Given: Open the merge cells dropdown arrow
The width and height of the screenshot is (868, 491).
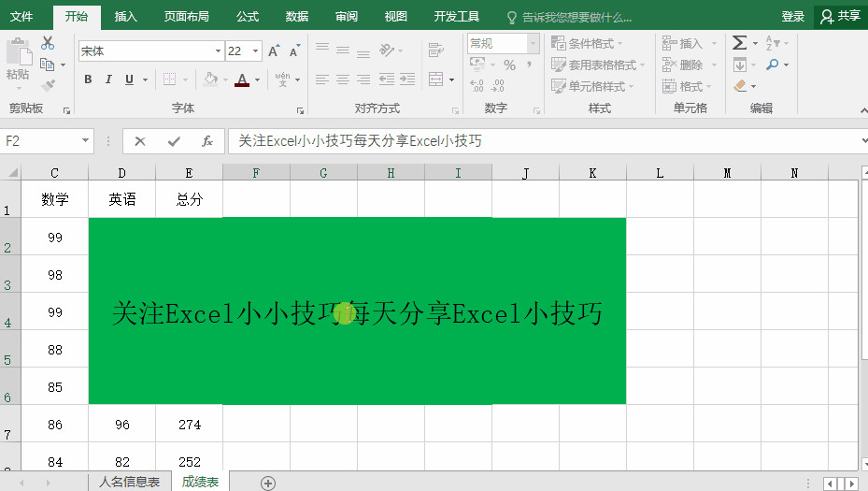Looking at the screenshot, I should [451, 79].
